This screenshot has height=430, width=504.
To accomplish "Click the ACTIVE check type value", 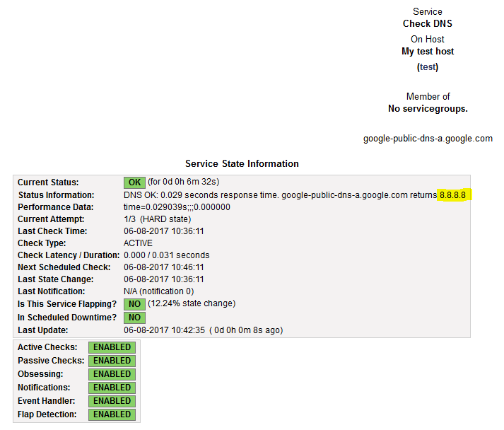I will click(x=138, y=243).
